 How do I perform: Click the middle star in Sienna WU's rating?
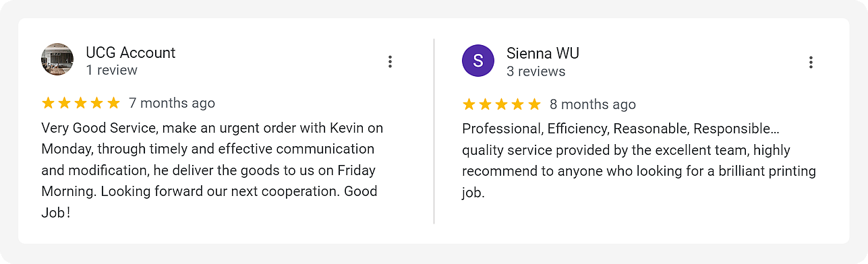coord(502,104)
